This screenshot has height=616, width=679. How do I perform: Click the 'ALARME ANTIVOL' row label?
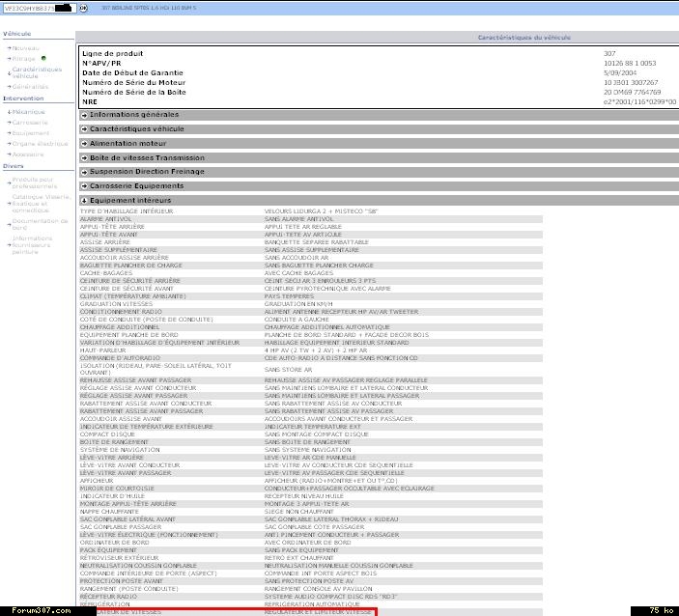point(105,219)
